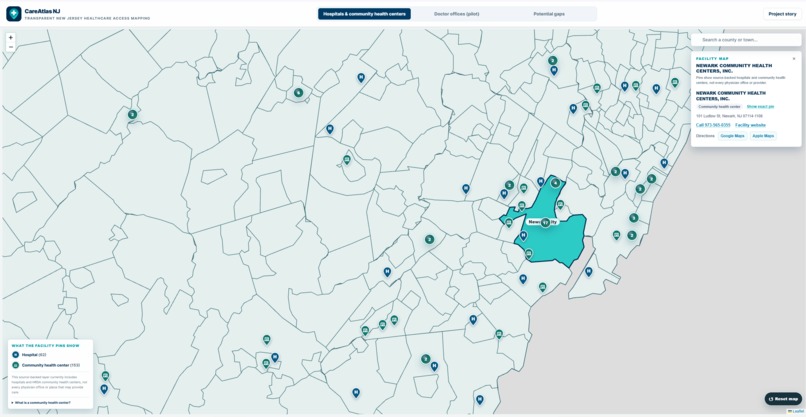Image resolution: width=806 pixels, height=417 pixels.
Task: Zoom out with the minus button
Action: [x=11, y=47]
